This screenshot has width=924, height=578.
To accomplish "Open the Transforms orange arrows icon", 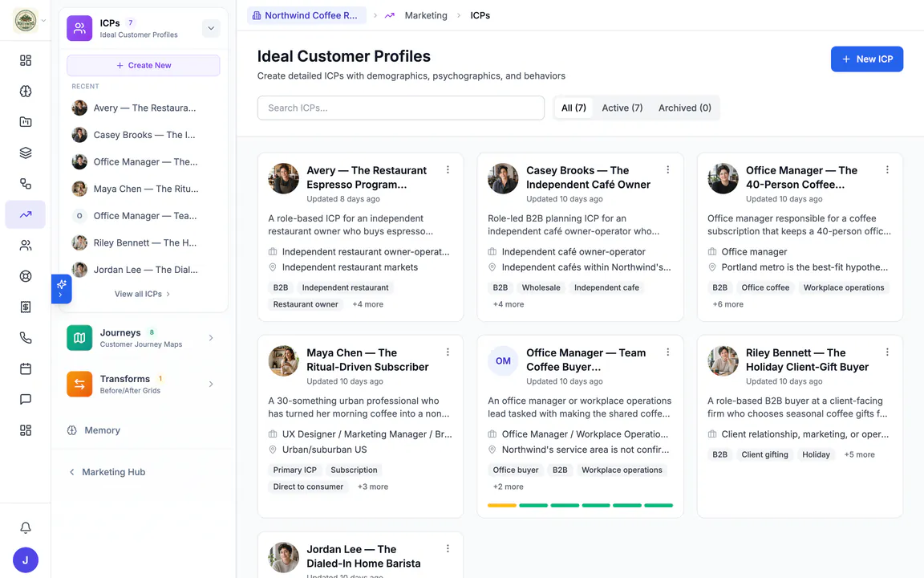I will tap(79, 384).
